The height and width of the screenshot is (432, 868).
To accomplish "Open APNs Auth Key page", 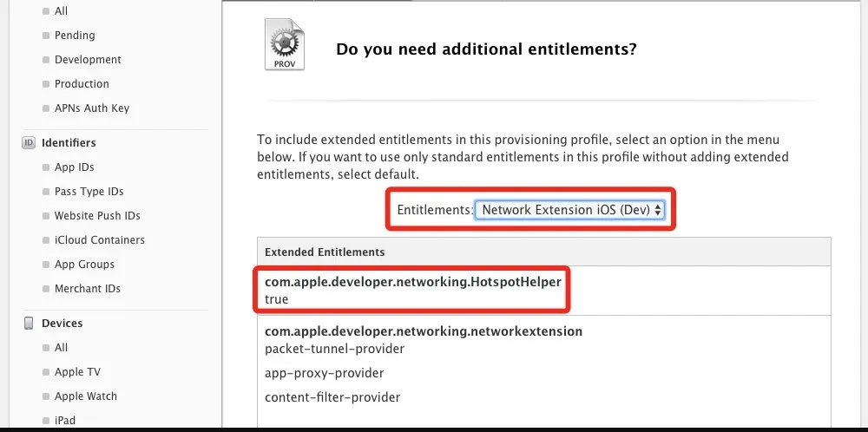I will click(91, 108).
